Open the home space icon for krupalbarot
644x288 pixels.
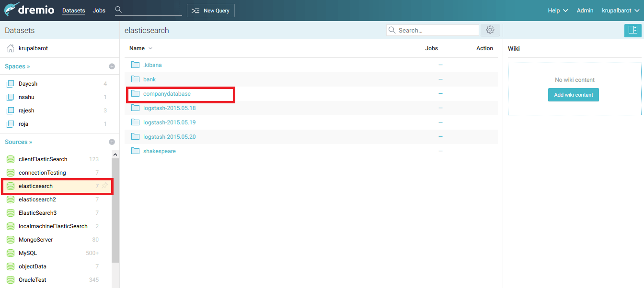coord(10,48)
